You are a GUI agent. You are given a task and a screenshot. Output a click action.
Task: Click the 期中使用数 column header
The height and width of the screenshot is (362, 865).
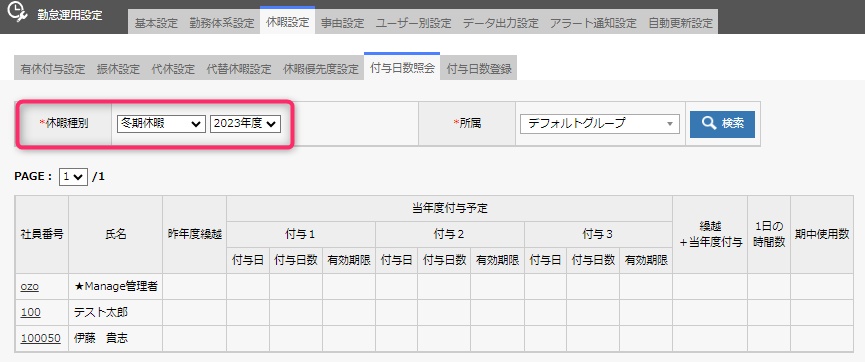[822, 235]
